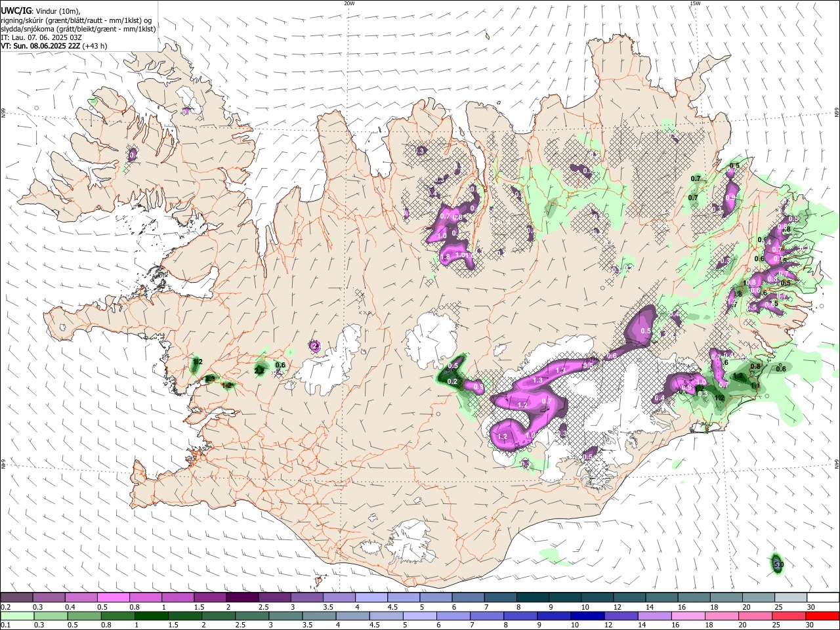Select the 25 swatch in the red rain scale

[788, 616]
